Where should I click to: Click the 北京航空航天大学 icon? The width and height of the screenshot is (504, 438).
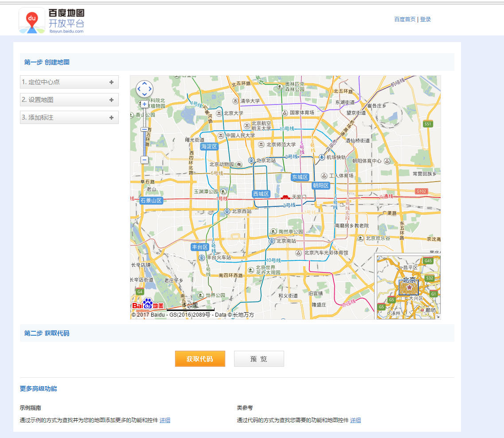coord(247,126)
